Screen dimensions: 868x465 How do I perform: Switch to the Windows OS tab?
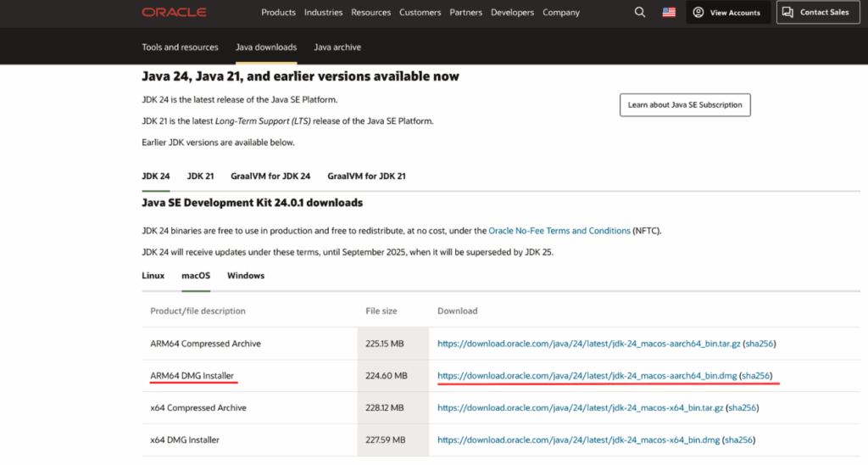click(x=246, y=276)
